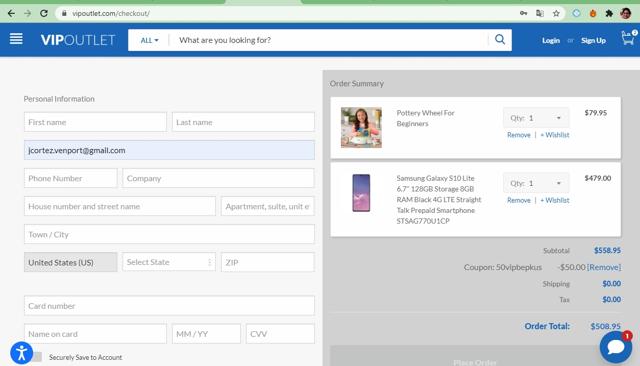Open the ALL category dropdown
640x366 pixels.
[x=149, y=40]
